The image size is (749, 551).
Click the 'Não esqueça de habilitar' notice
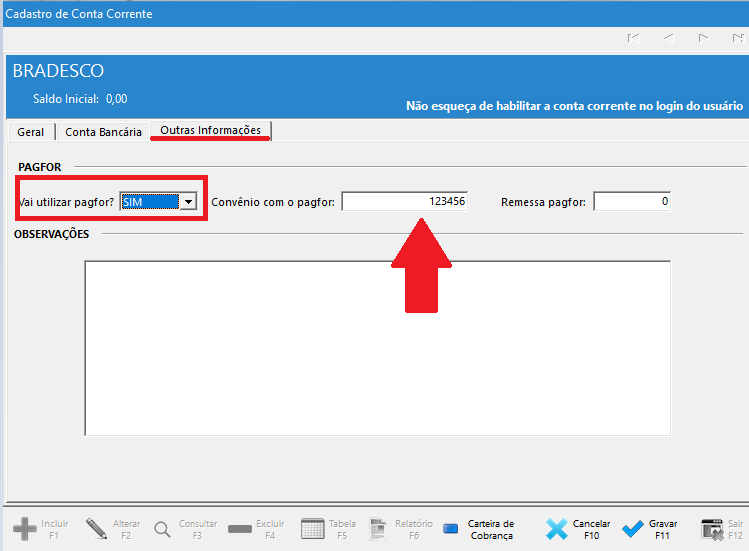click(x=574, y=106)
